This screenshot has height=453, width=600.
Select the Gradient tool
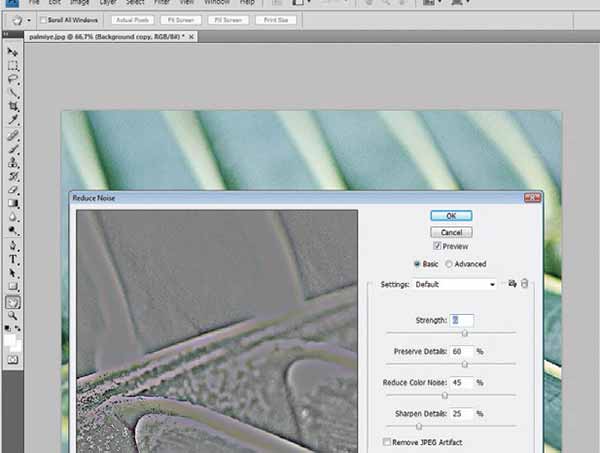coord(13,203)
